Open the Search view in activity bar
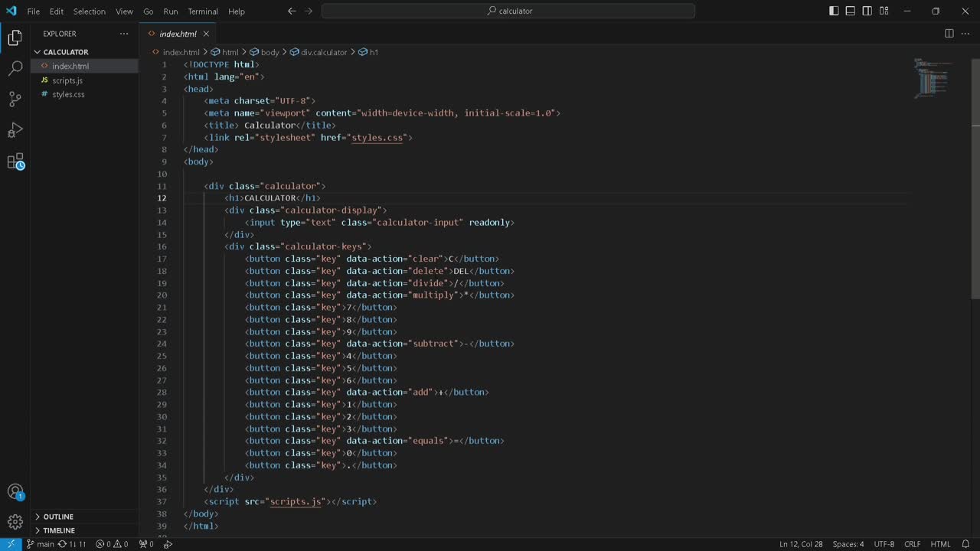The height and width of the screenshot is (551, 980). click(15, 68)
